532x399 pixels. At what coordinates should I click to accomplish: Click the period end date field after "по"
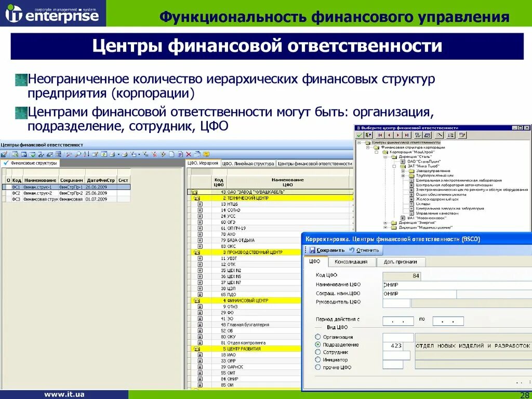coord(448,321)
